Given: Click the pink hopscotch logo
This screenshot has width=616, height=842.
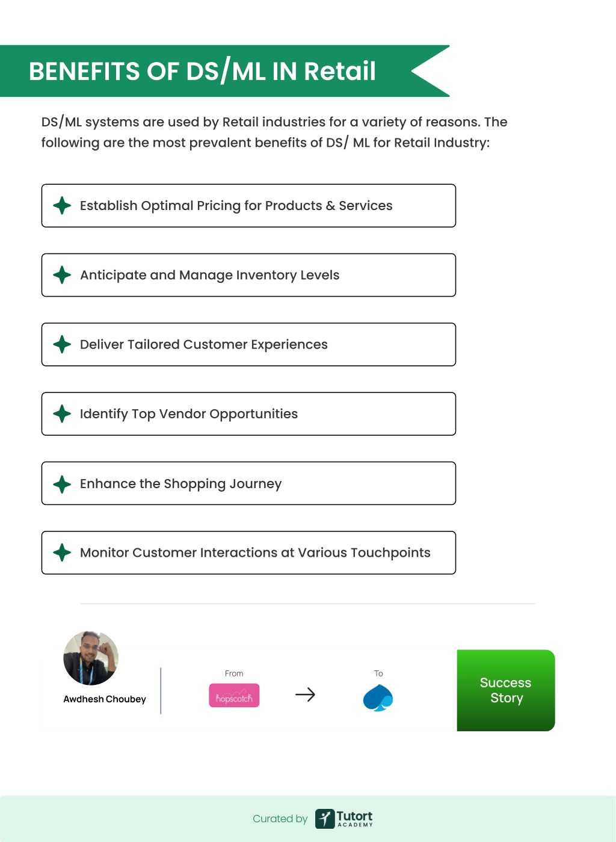Looking at the screenshot, I should (234, 695).
